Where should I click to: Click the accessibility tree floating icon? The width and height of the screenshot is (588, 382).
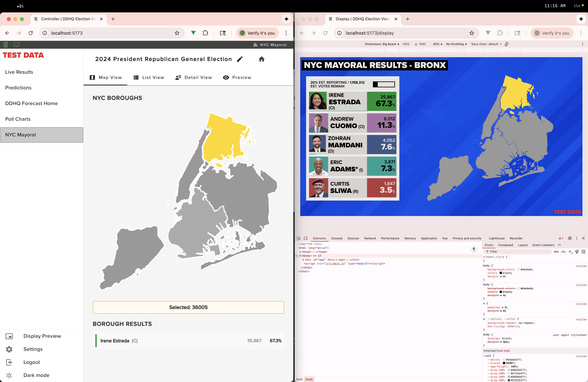click(474, 249)
